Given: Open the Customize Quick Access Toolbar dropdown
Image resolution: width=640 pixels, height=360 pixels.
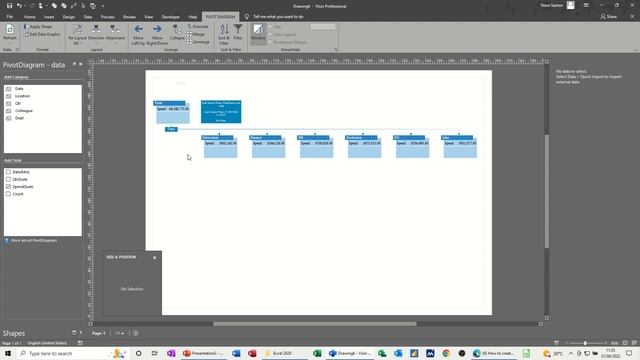Looking at the screenshot, I should pyautogui.click(x=103, y=6).
